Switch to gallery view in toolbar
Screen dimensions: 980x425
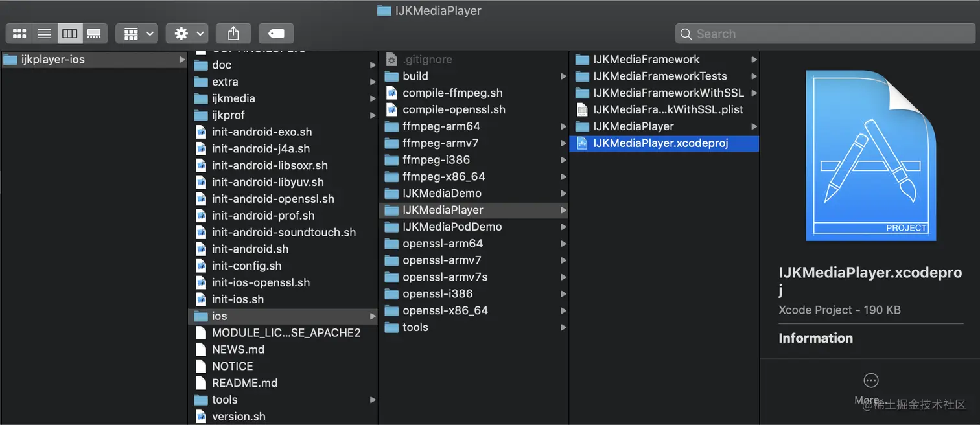coord(94,33)
